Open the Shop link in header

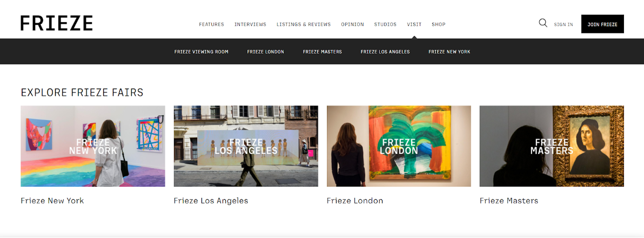coord(439,24)
